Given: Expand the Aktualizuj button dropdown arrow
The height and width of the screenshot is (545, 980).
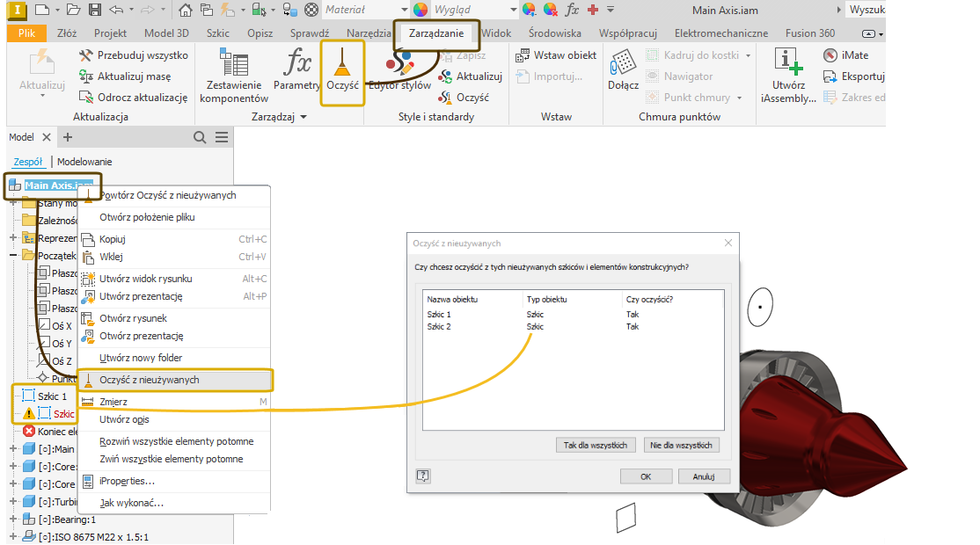Looking at the screenshot, I should coord(42,96).
